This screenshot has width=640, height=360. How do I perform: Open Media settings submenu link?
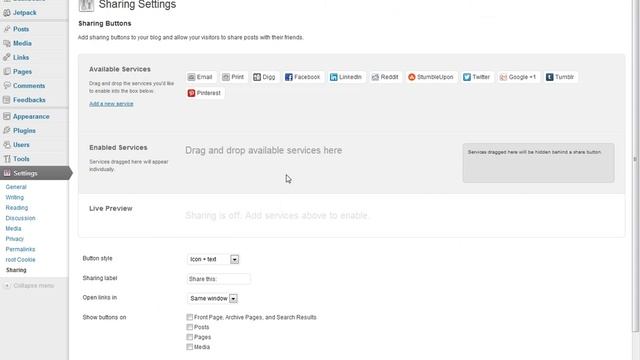click(x=13, y=229)
